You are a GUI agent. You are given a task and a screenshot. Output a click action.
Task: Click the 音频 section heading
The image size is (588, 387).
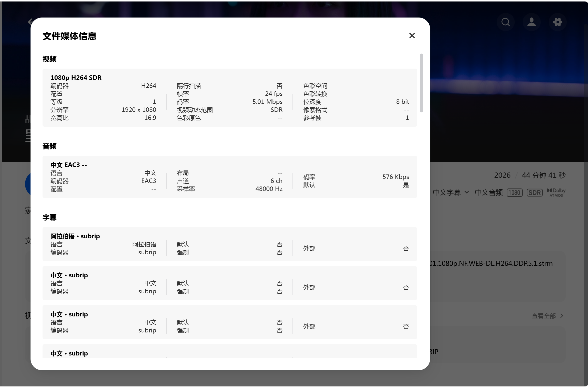(x=49, y=146)
